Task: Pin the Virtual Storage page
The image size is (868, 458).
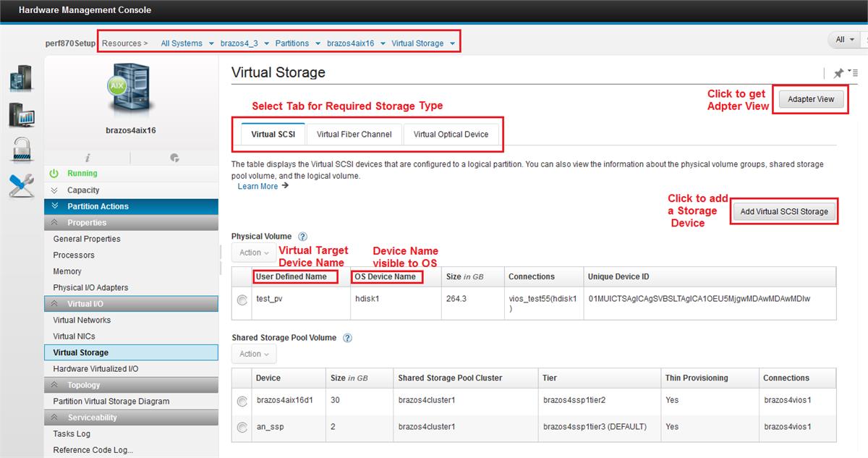Action: pyautogui.click(x=838, y=72)
